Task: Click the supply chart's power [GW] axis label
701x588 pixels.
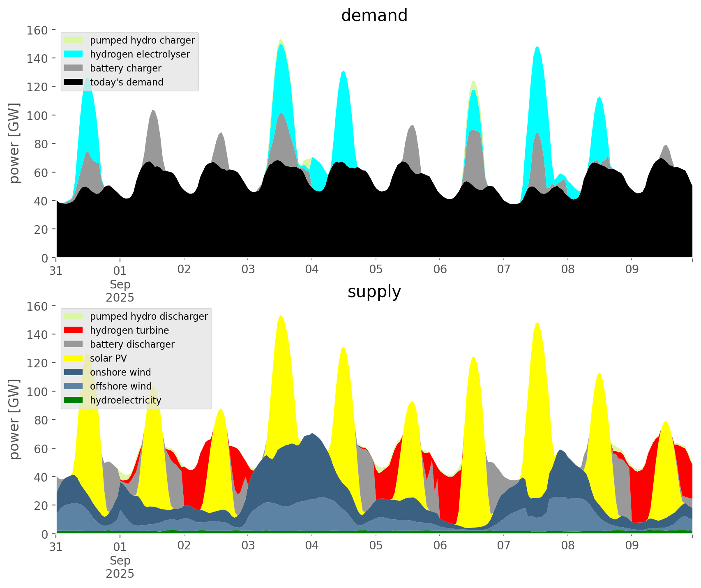Action: click(14, 419)
